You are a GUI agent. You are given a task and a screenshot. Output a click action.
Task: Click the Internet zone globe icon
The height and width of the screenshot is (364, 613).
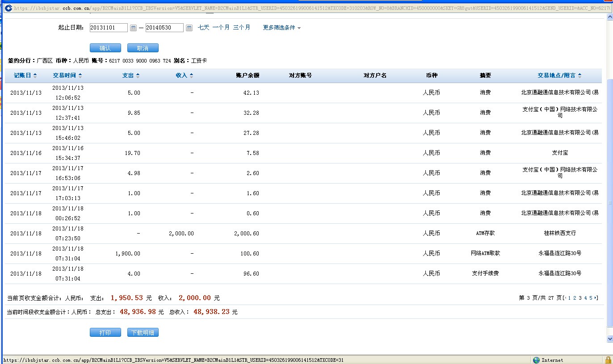536,360
